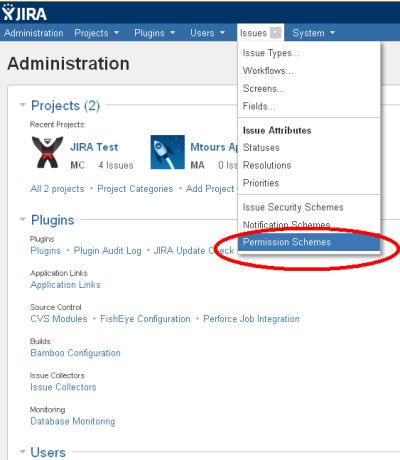The height and width of the screenshot is (460, 400).
Task: Open the Application Links link
Action: pos(65,285)
